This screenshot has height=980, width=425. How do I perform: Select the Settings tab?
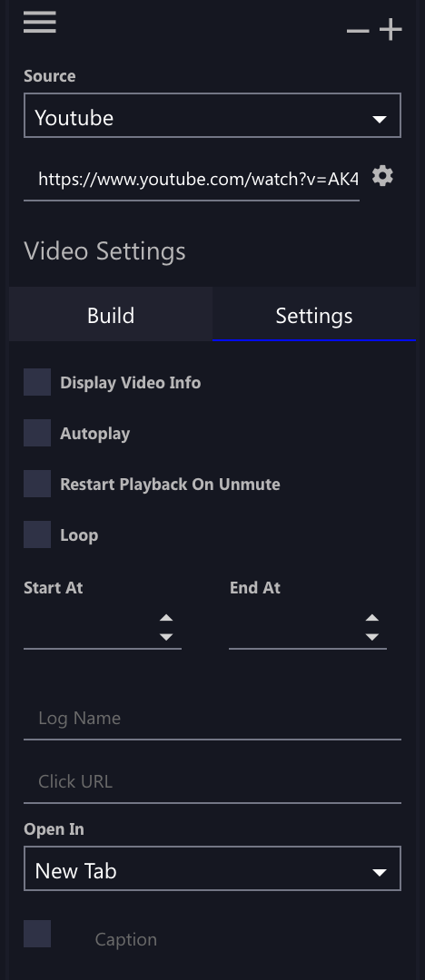point(314,314)
